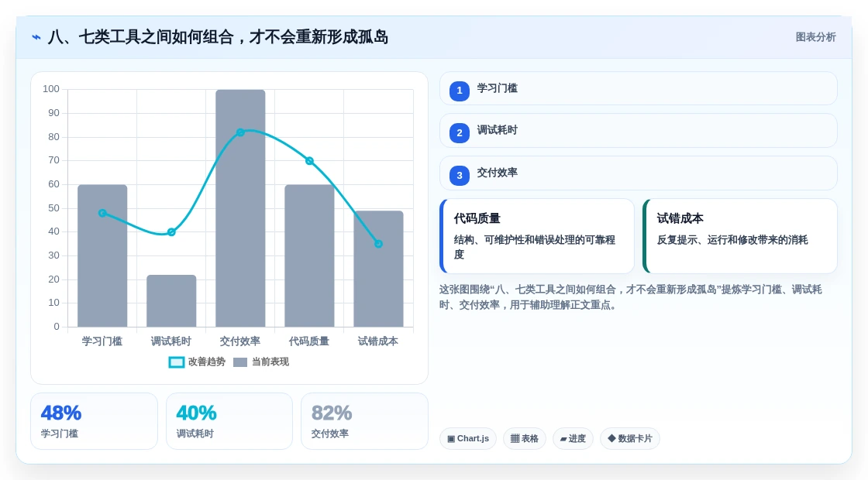Image resolution: width=868 pixels, height=480 pixels.
Task: Click the 改善趋势 legend label
Action: point(206,362)
